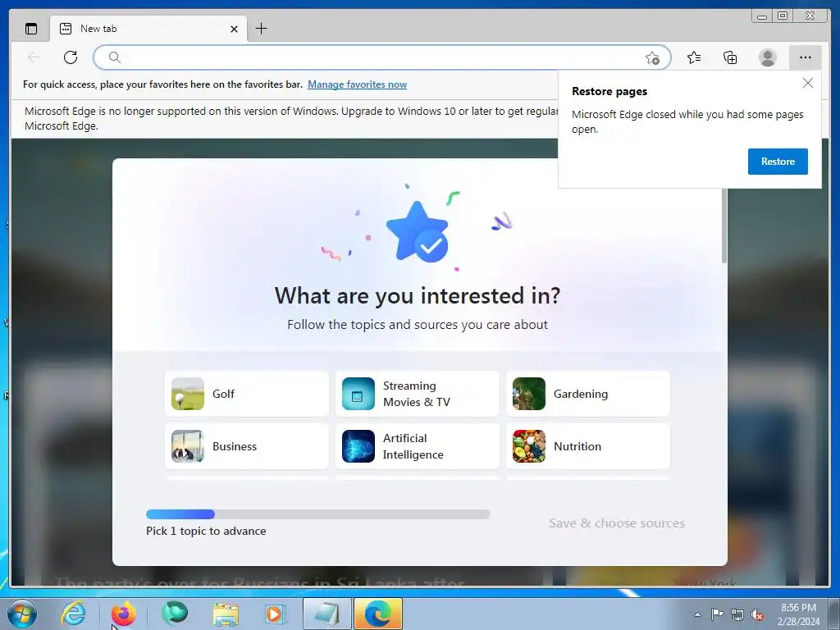Open a new tab with plus button

pos(262,29)
